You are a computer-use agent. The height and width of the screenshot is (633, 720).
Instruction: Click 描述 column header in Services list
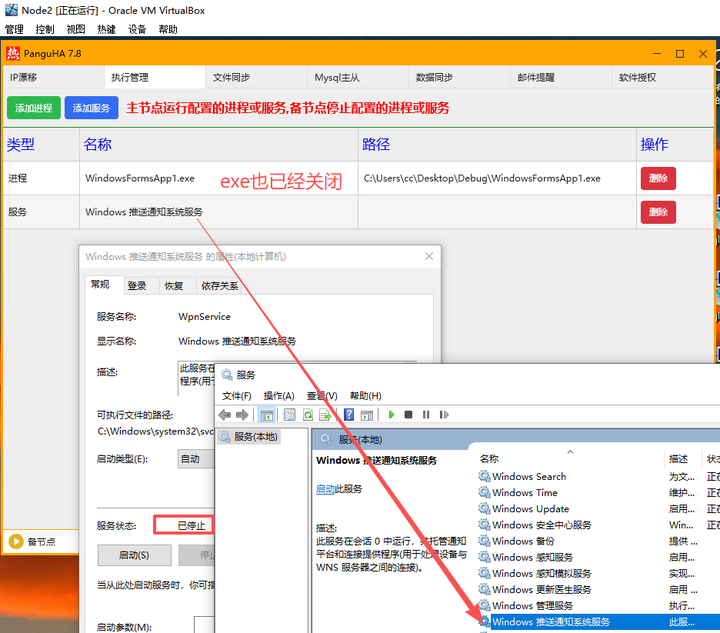click(682, 459)
